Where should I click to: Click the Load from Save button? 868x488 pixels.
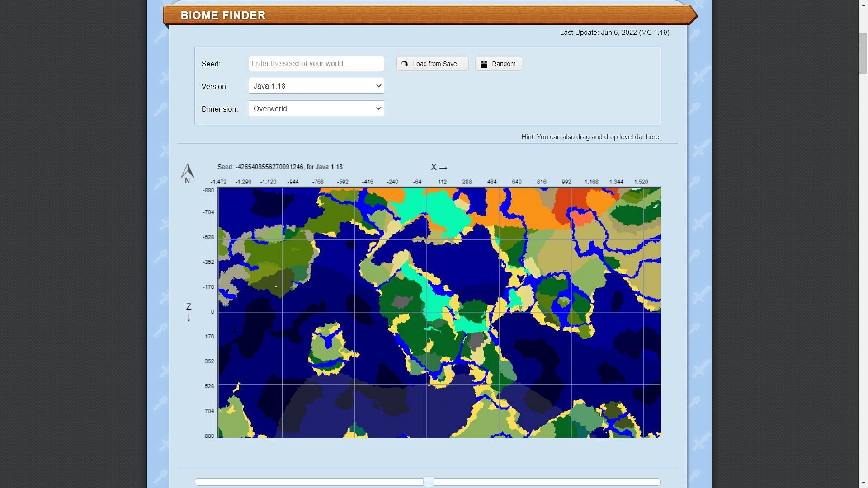click(x=432, y=64)
